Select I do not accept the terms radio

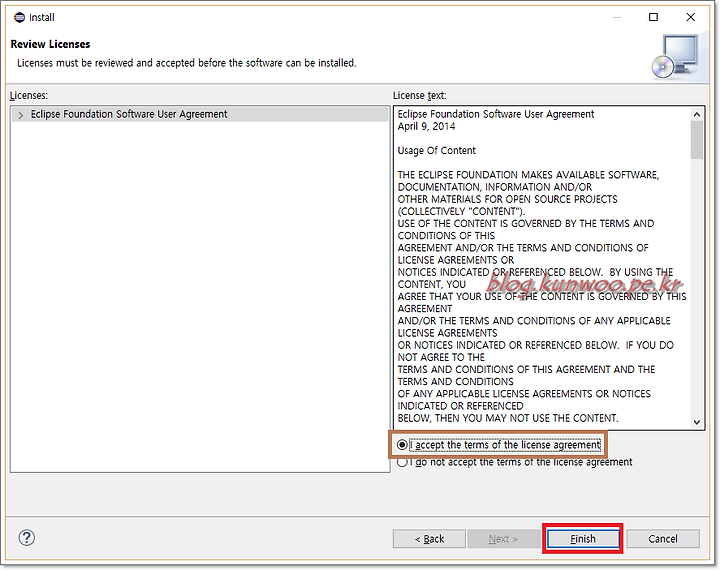tap(402, 462)
